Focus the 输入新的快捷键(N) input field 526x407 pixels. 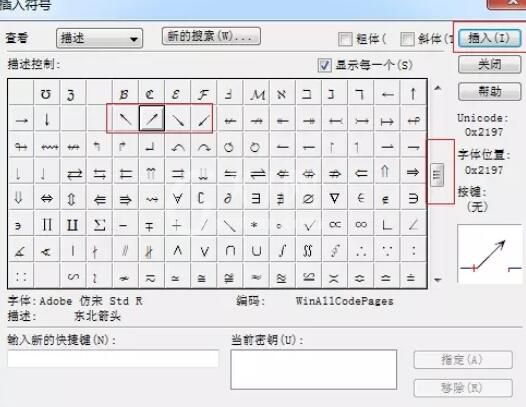point(113,358)
